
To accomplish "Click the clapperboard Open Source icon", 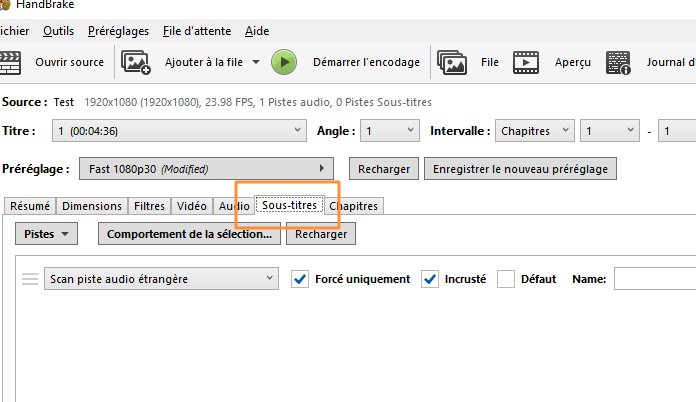I will tap(10, 63).
